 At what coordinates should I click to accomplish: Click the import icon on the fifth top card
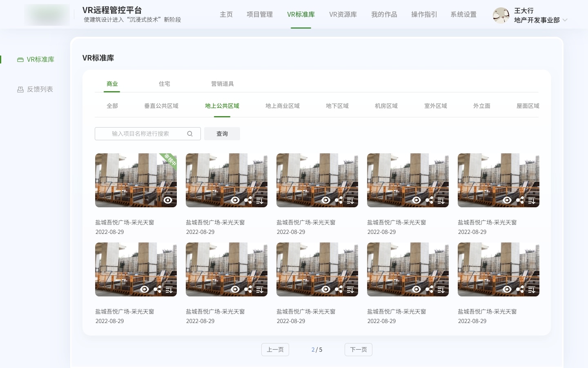click(x=532, y=201)
